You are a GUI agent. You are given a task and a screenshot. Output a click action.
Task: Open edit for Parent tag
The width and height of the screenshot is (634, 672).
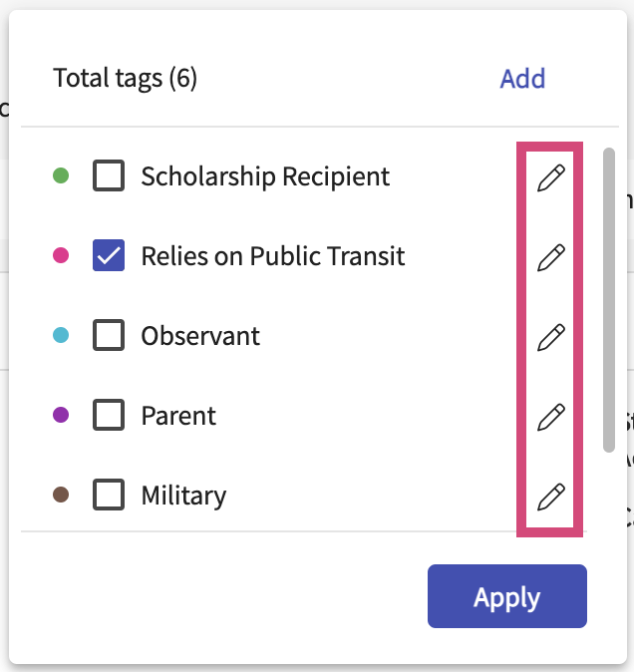551,417
